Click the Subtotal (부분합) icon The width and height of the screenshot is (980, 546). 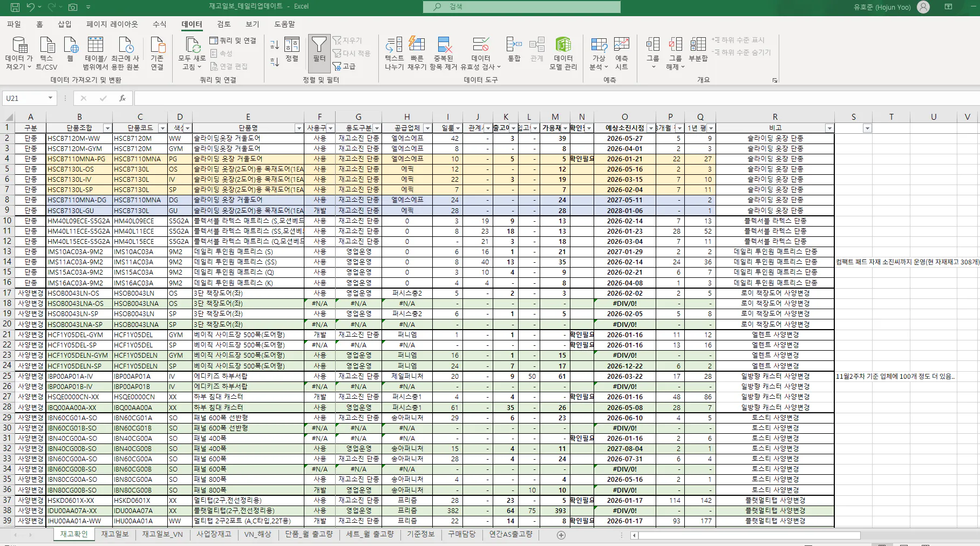click(698, 50)
